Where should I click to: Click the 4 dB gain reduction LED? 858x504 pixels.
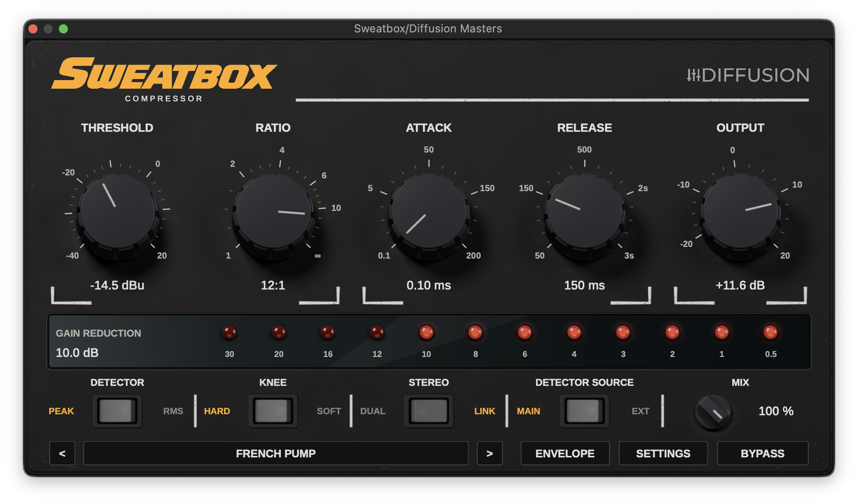[x=574, y=332]
